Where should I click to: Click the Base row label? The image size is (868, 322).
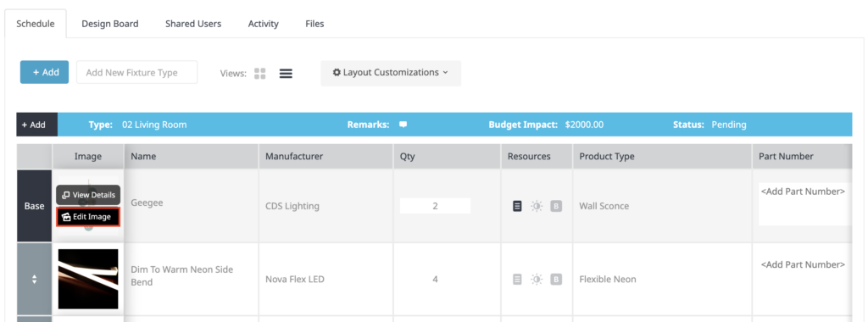[34, 206]
